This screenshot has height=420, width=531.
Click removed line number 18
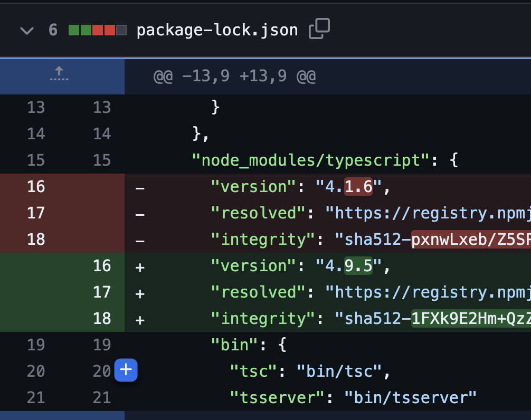click(x=36, y=239)
